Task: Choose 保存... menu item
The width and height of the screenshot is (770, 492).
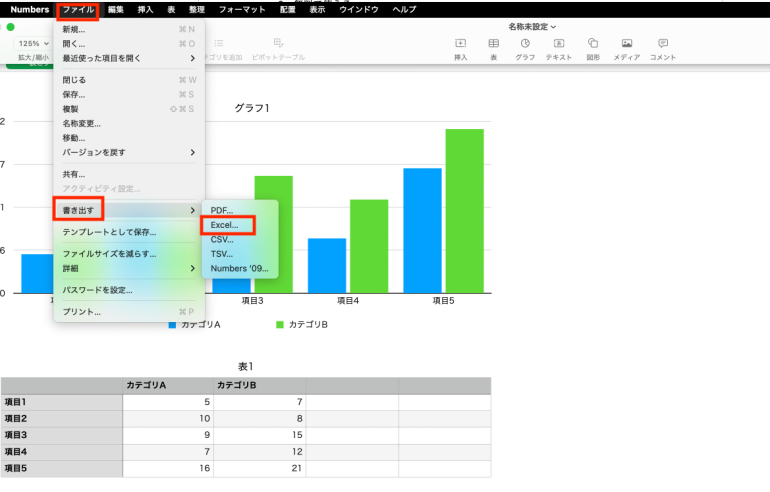Action: coord(129,94)
